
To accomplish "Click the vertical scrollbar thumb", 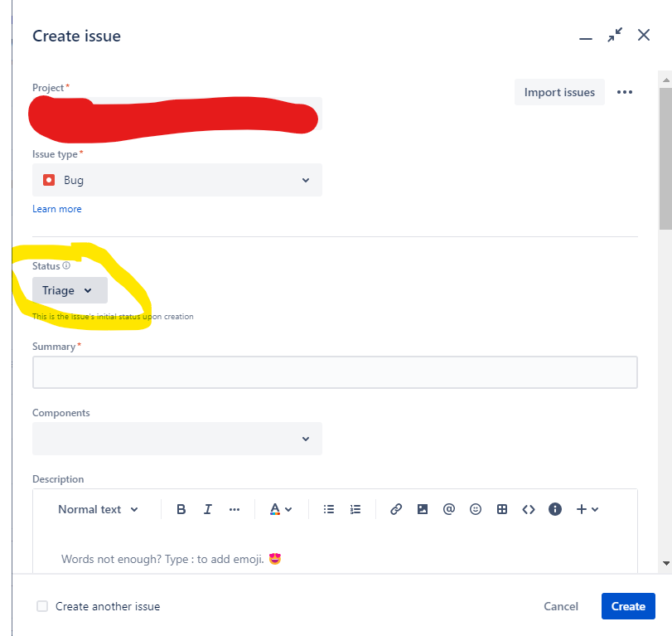I will (665, 158).
